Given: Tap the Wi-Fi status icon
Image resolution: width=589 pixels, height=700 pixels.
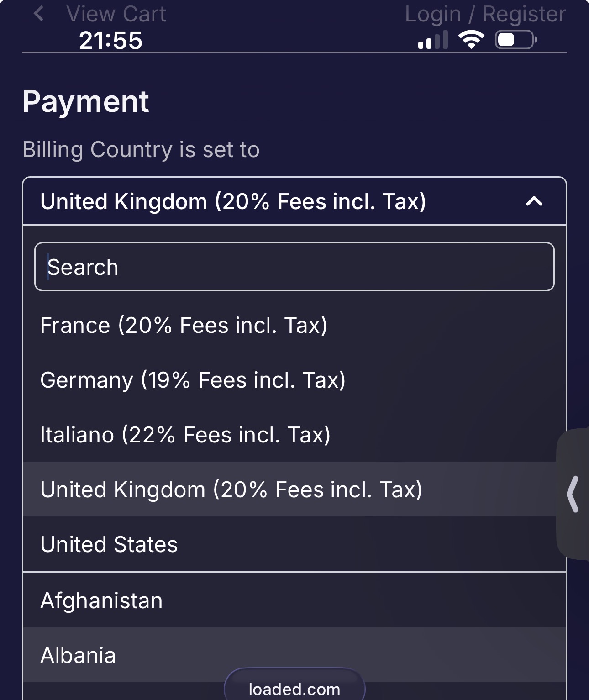Looking at the screenshot, I should coord(471,40).
